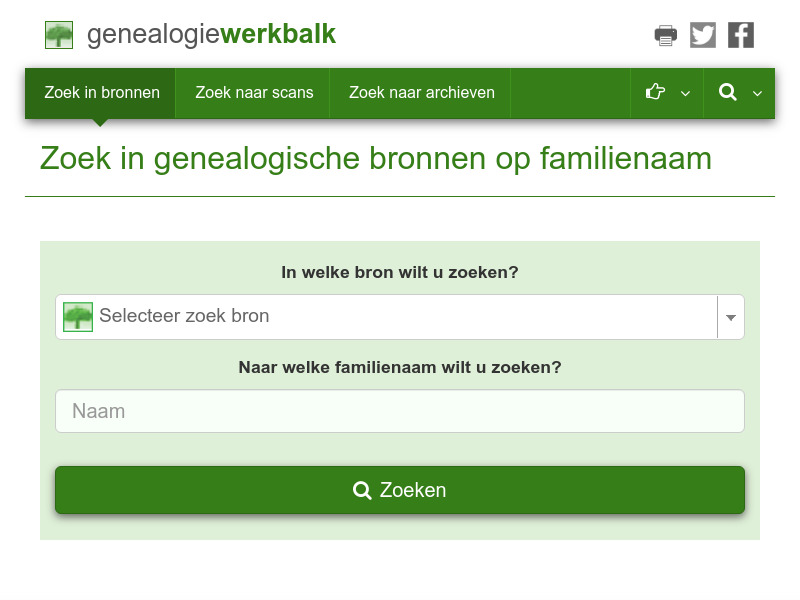
Task: Expand the chevron next to the thumbs-up icon
Action: pos(686,94)
